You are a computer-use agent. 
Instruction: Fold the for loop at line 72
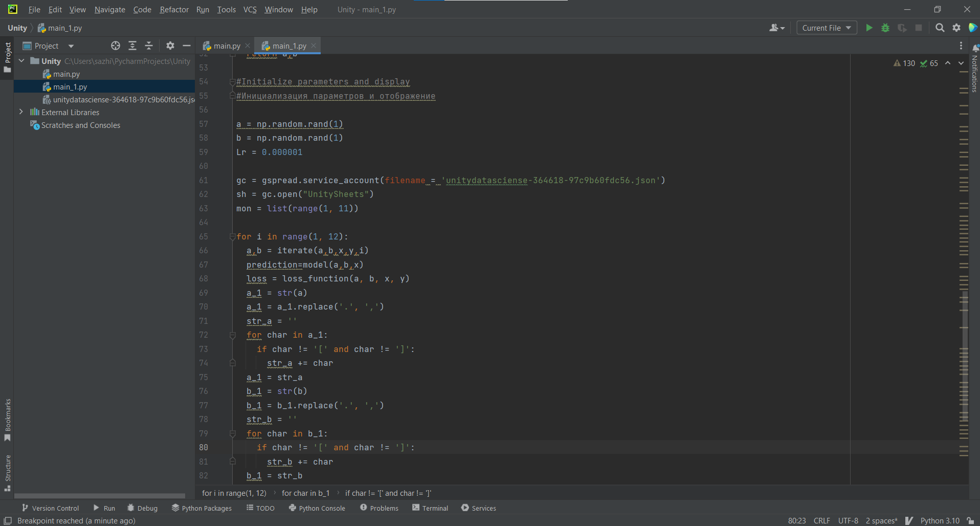(233, 335)
